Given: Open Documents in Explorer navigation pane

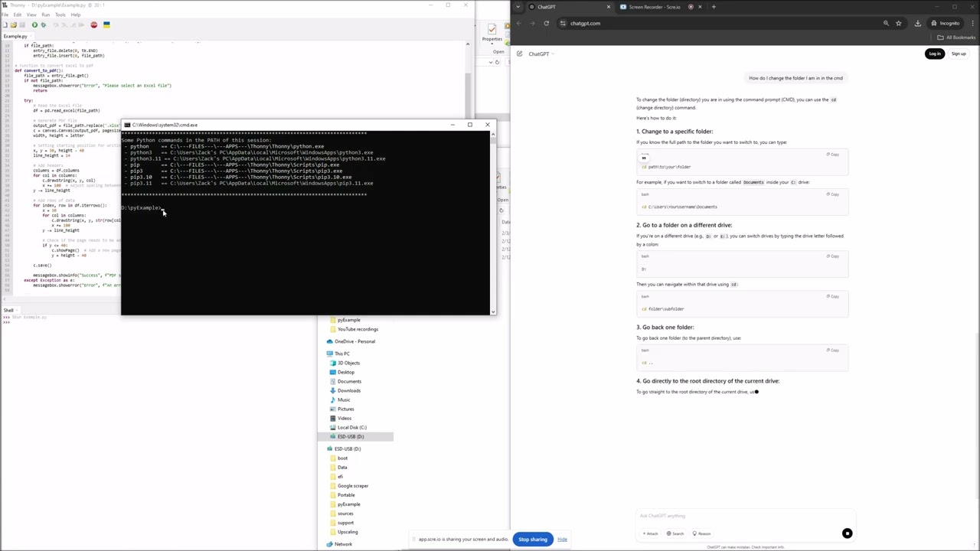Looking at the screenshot, I should (x=345, y=381).
